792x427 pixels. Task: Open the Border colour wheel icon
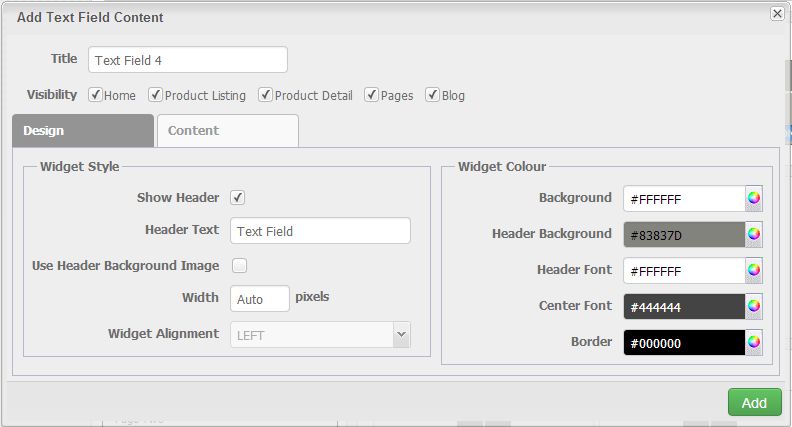754,342
